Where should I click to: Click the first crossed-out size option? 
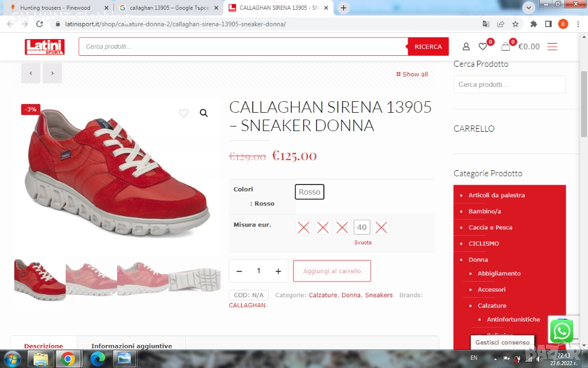[x=304, y=227]
